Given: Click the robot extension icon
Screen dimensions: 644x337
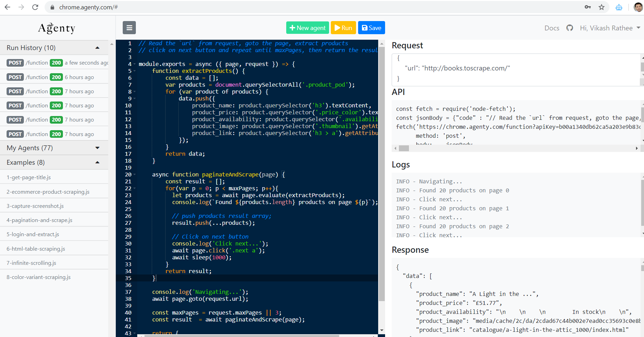Looking at the screenshot, I should coord(619,7).
